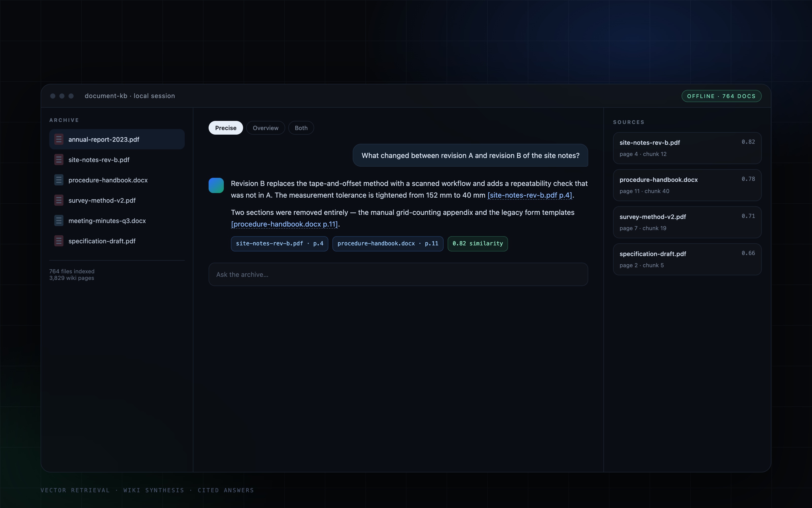Open the site-notes-rev-b.pdf source card

coord(687,148)
